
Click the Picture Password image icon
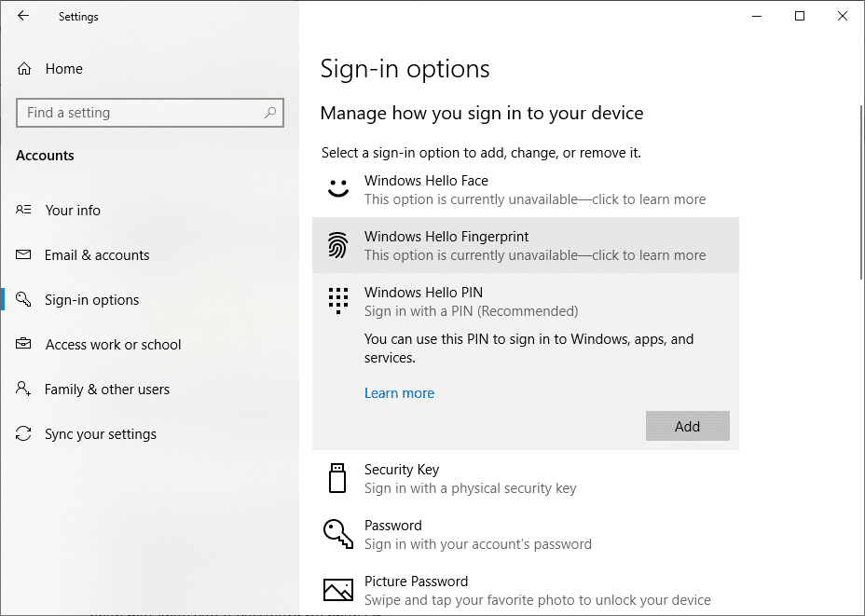tap(337, 590)
